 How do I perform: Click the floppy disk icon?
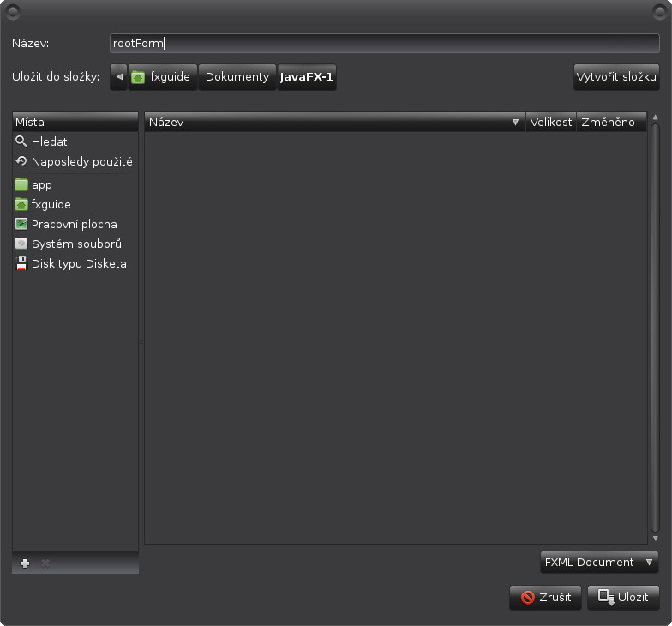pos(21,263)
